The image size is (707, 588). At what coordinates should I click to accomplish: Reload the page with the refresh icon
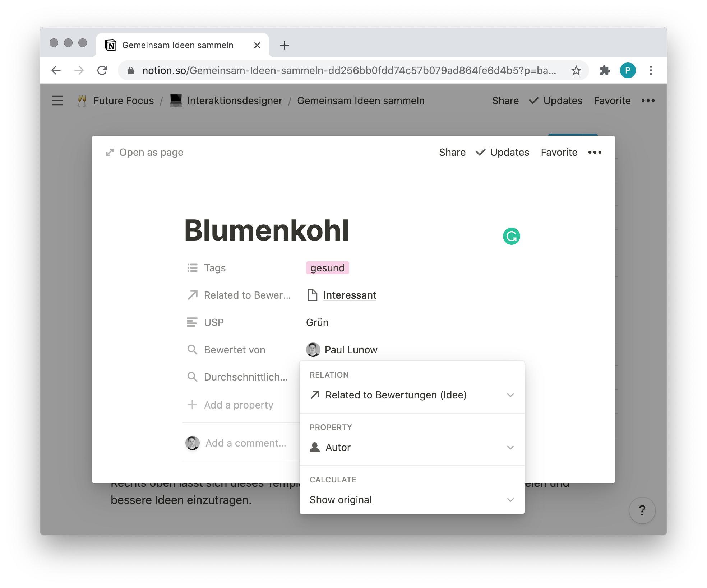pyautogui.click(x=102, y=70)
